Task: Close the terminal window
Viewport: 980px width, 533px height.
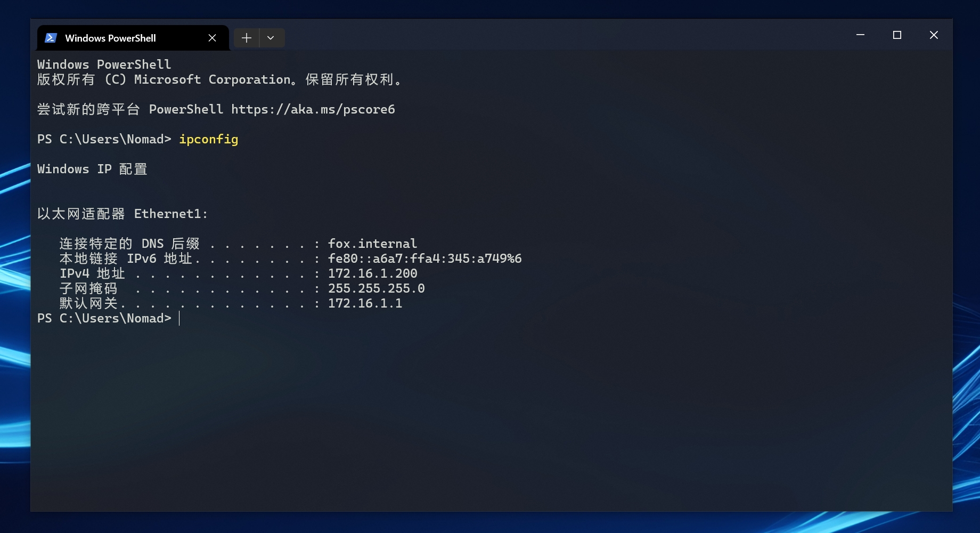Action: (934, 35)
